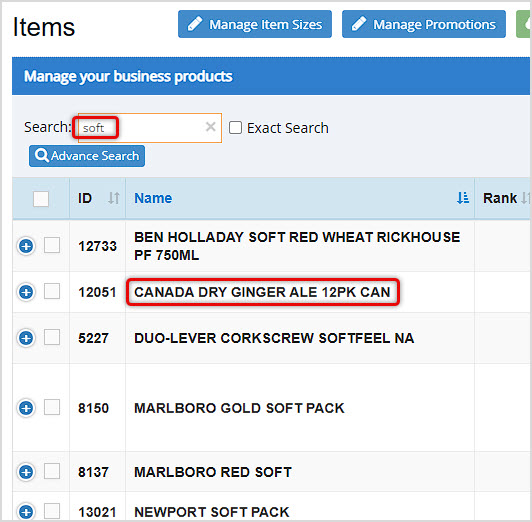Click the Name column header
The width and height of the screenshot is (532, 522).
(x=153, y=198)
